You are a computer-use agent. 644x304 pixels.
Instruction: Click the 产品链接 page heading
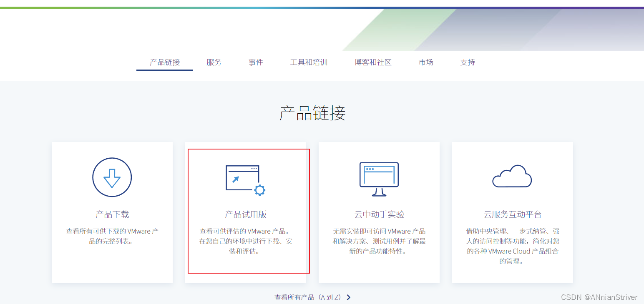point(312,113)
